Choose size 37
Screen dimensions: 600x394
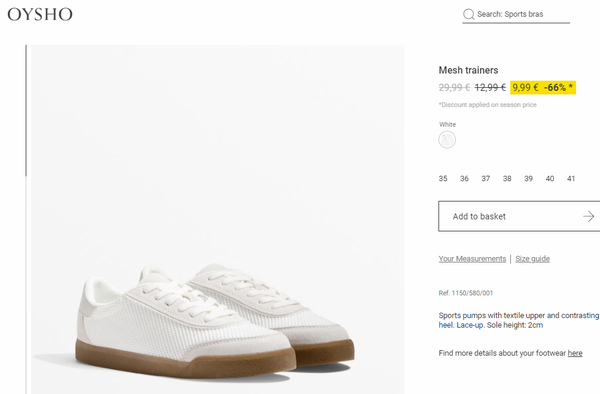pos(486,179)
